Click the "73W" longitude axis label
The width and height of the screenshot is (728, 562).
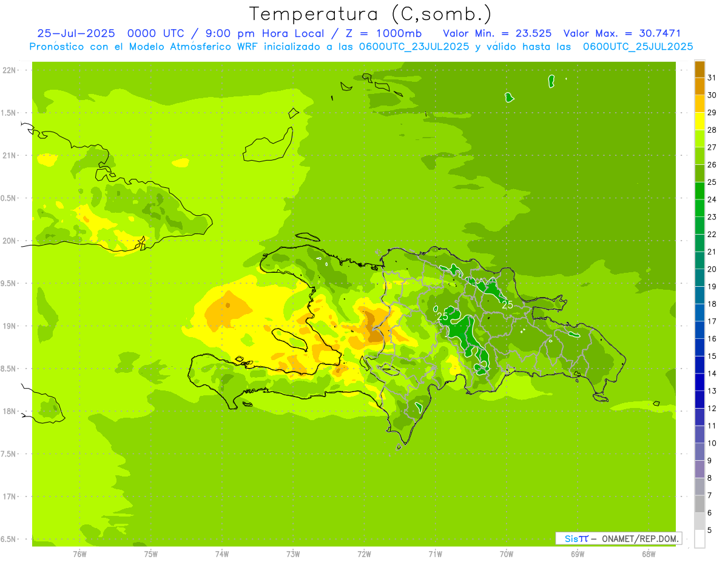(293, 554)
